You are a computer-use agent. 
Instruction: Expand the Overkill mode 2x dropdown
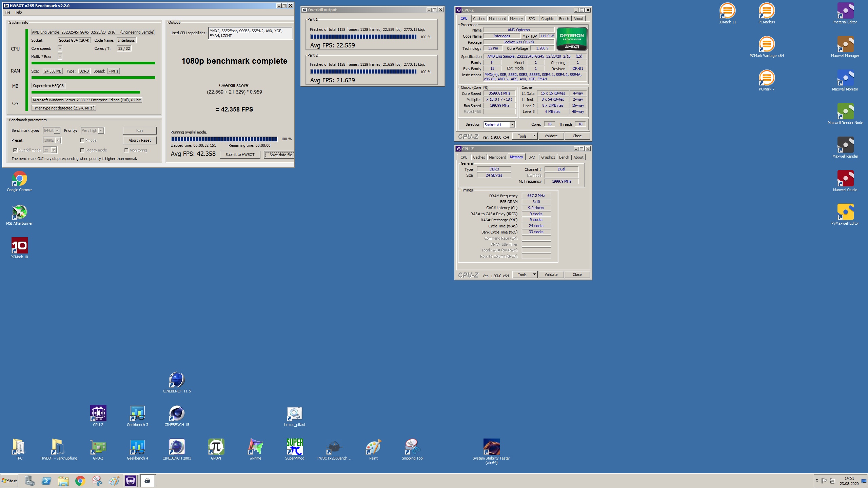point(54,150)
